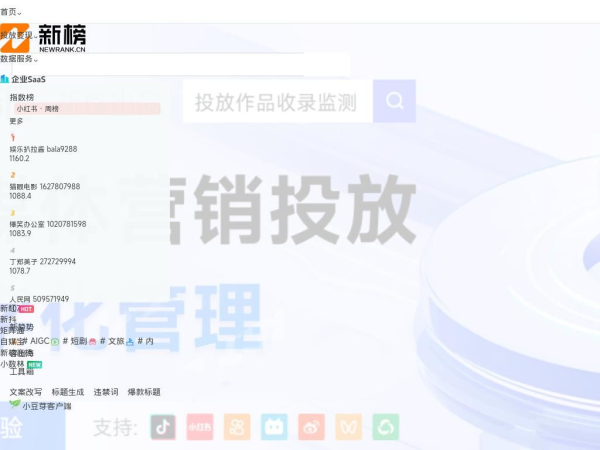Click the index value 1088.4
The width and height of the screenshot is (600, 450).
coord(20,196)
